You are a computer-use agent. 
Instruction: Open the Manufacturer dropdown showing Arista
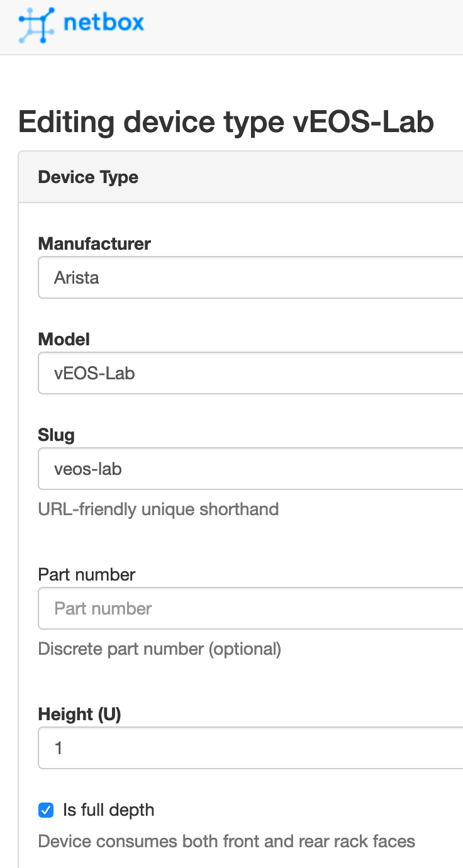pyautogui.click(x=250, y=277)
